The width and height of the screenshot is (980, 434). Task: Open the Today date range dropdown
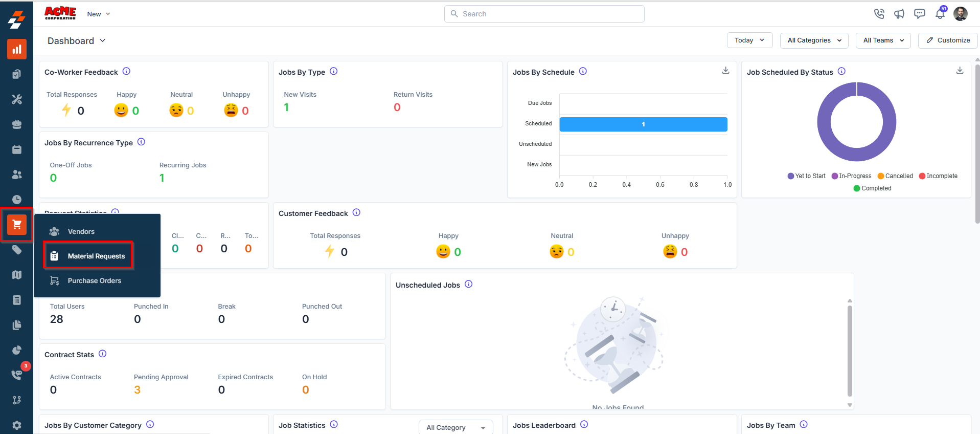click(749, 40)
